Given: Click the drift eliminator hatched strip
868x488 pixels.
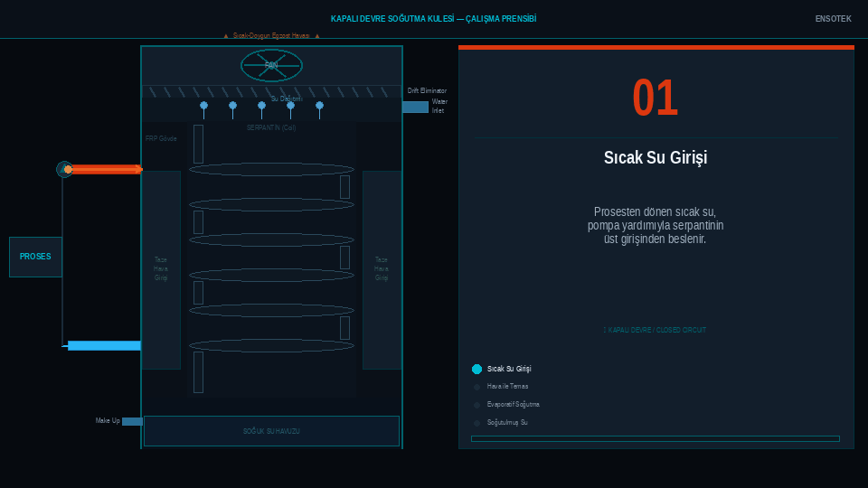Looking at the screenshot, I should coord(271,92).
